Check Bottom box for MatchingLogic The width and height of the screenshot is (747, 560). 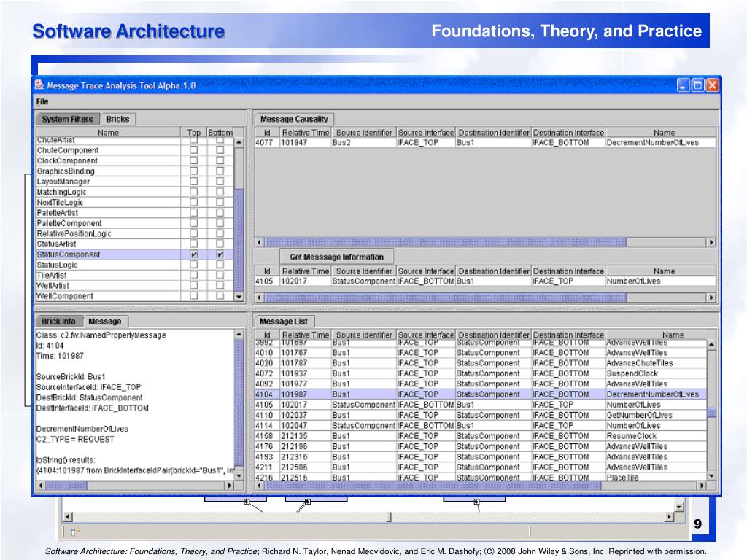(220, 192)
